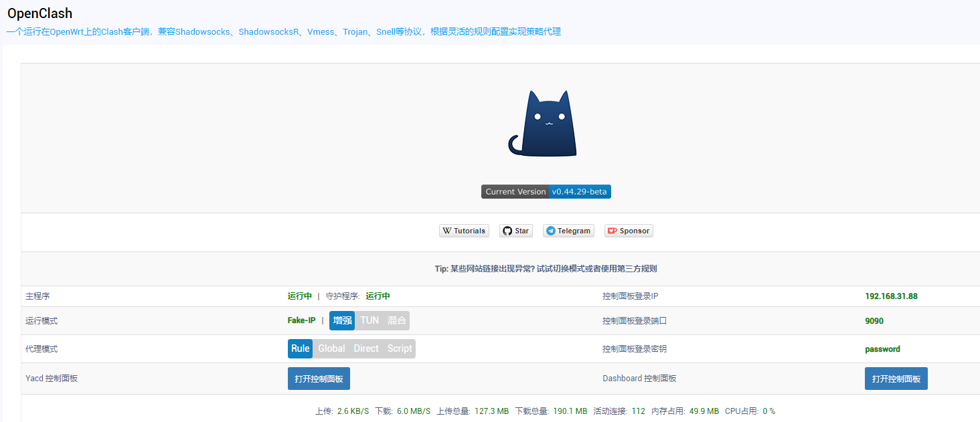980x422 pixels.
Task: Select Direct proxy mode
Action: (x=366, y=348)
